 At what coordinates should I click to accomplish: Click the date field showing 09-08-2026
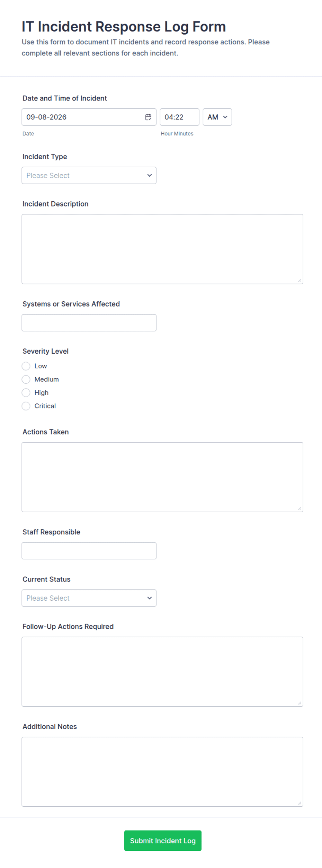89,117
